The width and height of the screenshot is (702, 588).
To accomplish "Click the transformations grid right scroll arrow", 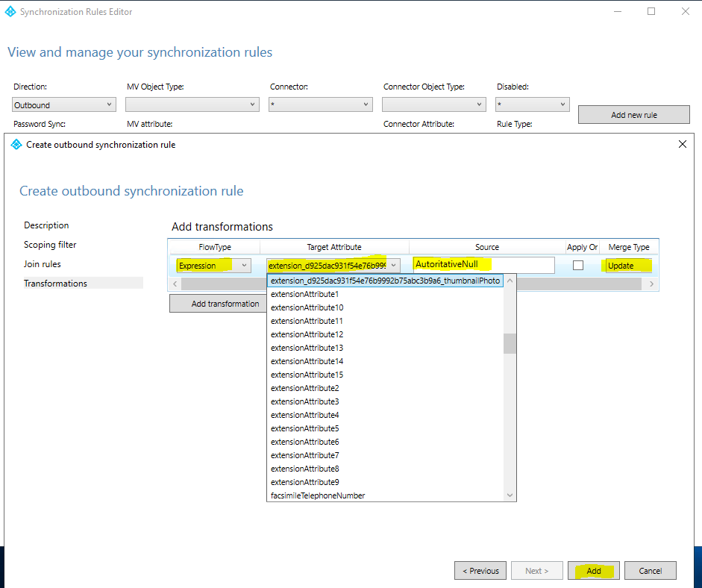I will tap(651, 284).
